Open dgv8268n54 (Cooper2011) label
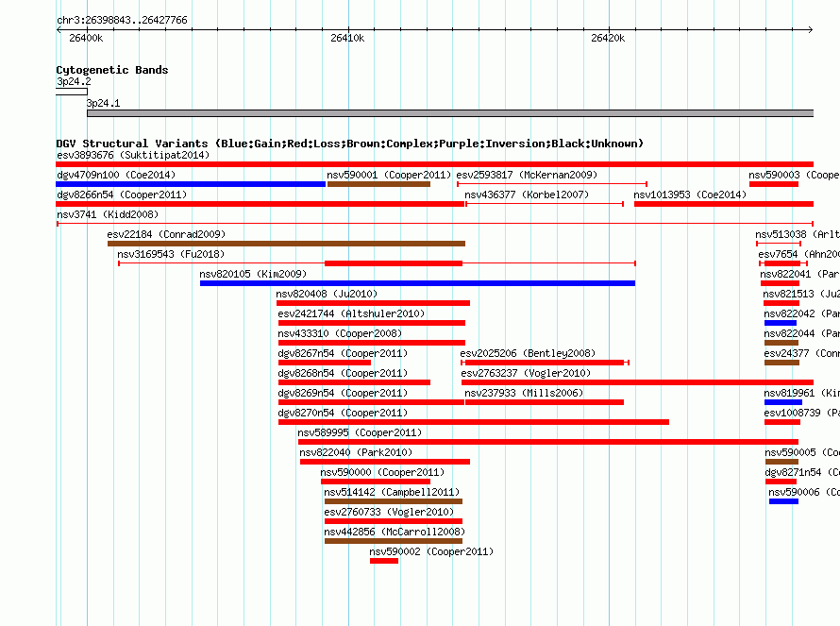The width and height of the screenshot is (840, 626). tap(343, 373)
